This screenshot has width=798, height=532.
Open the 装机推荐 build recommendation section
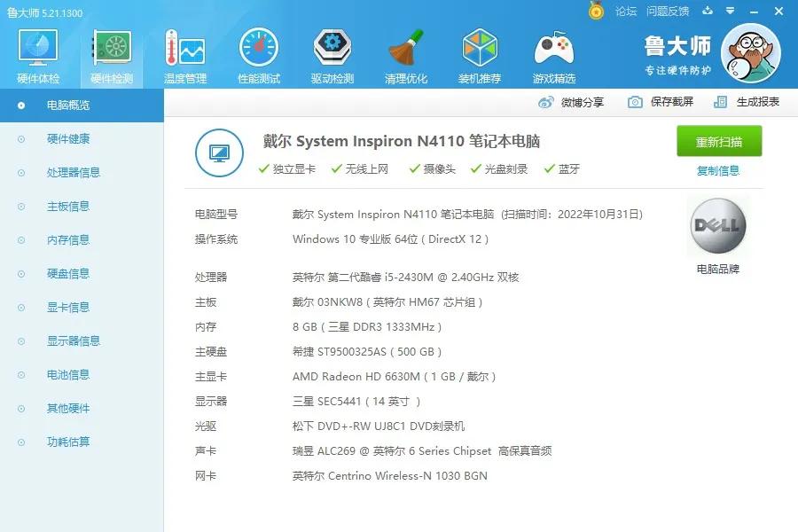480,51
